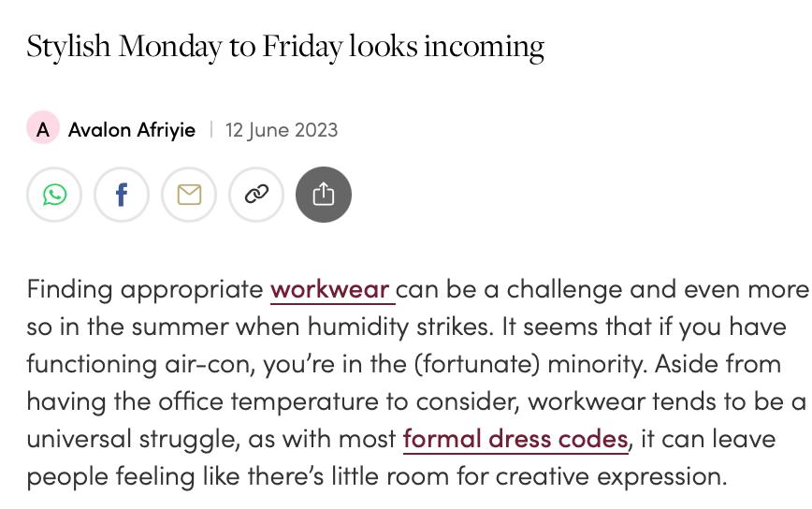The width and height of the screenshot is (812, 509).
Task: Click the 'Stylish Monday to Friday' headline
Action: 285,46
